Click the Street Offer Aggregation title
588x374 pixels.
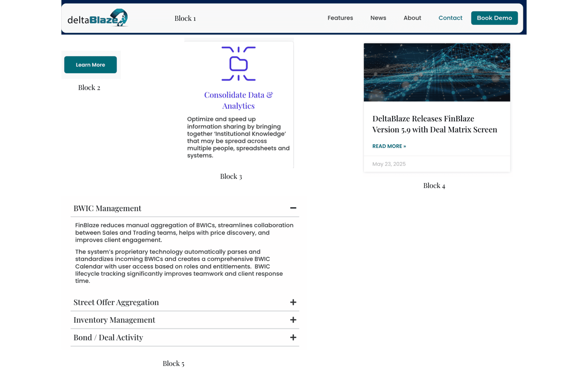(x=116, y=302)
